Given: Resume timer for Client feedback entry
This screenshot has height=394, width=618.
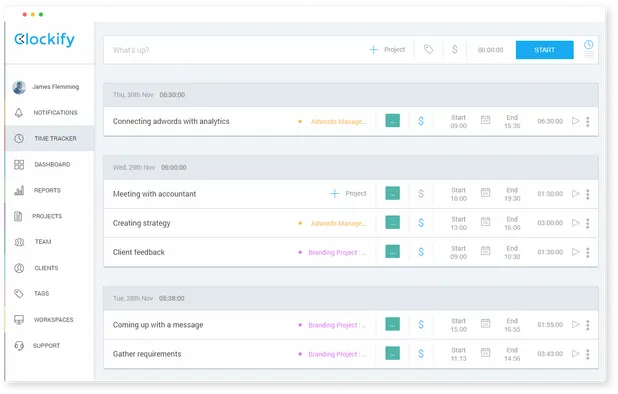Looking at the screenshot, I should 575,252.
